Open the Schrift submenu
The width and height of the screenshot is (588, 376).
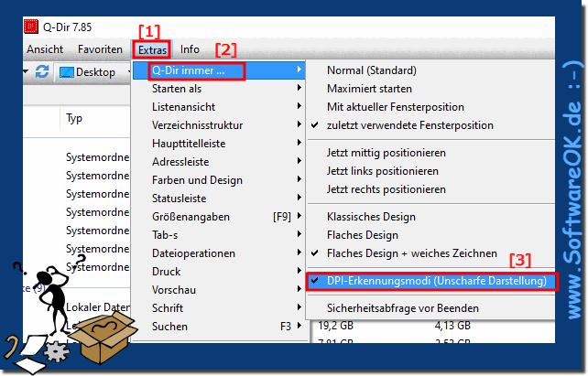click(x=219, y=308)
